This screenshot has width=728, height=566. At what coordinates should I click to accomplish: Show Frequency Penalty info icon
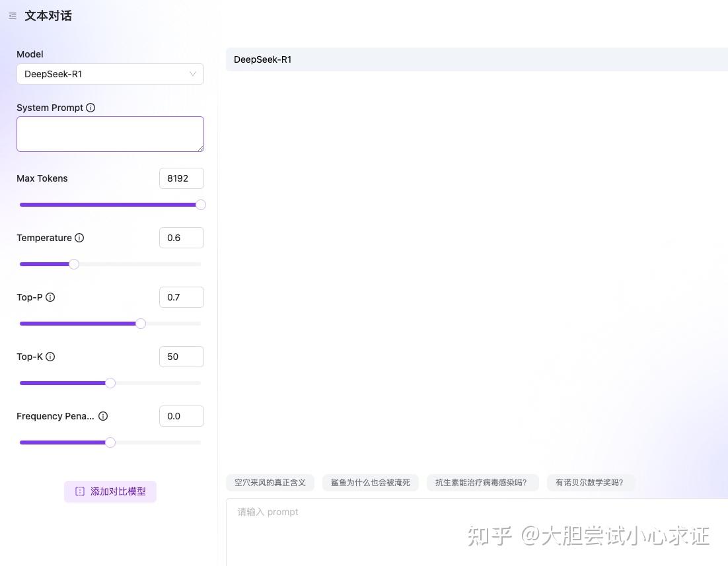[x=103, y=416]
